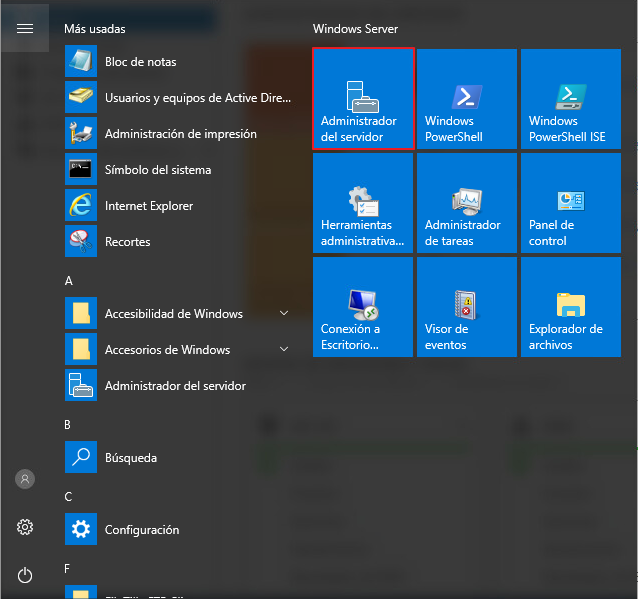Screen dimensions: 638x599
Task: Open Internet Explorer from the app list
Action: coord(148,206)
